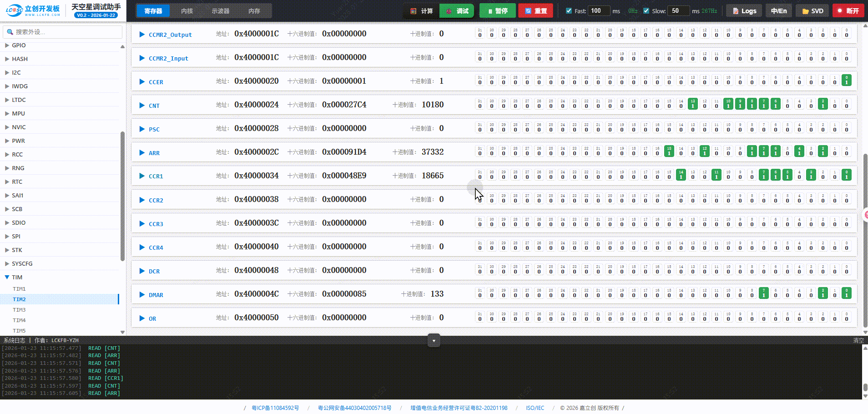Click the red 断开 disconnect button
The image size is (868, 414).
click(x=848, y=11)
